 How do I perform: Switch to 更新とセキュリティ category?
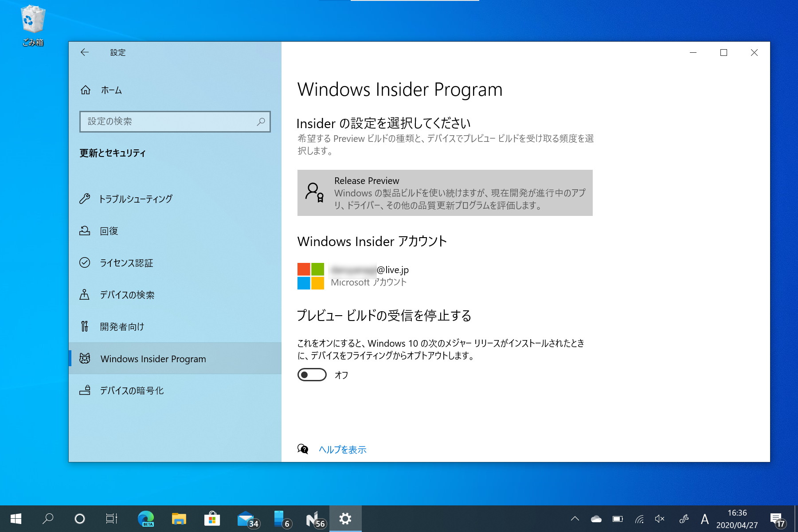coord(113,153)
